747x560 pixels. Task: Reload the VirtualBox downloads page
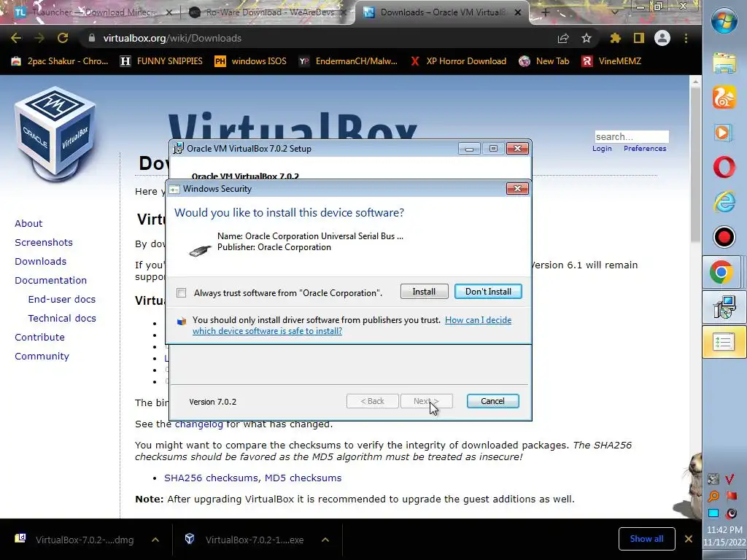(x=63, y=38)
